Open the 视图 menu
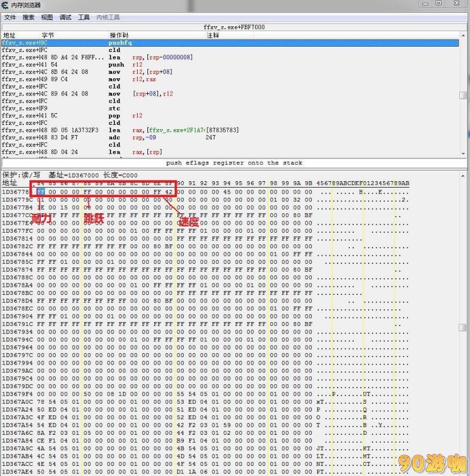Screen dimensions: 470x476 [47, 17]
